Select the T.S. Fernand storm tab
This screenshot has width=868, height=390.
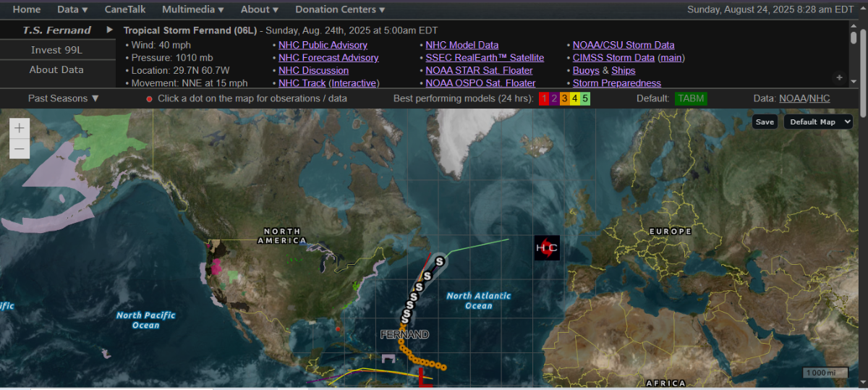click(x=56, y=30)
